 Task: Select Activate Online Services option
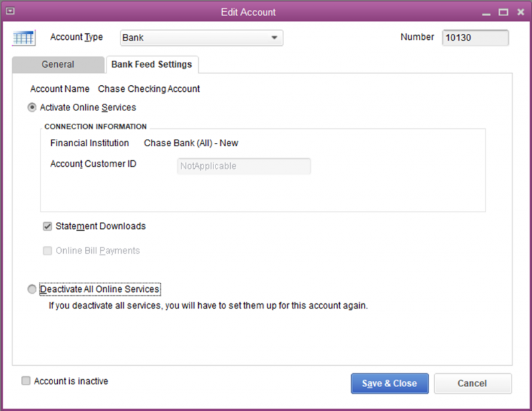click(x=31, y=107)
